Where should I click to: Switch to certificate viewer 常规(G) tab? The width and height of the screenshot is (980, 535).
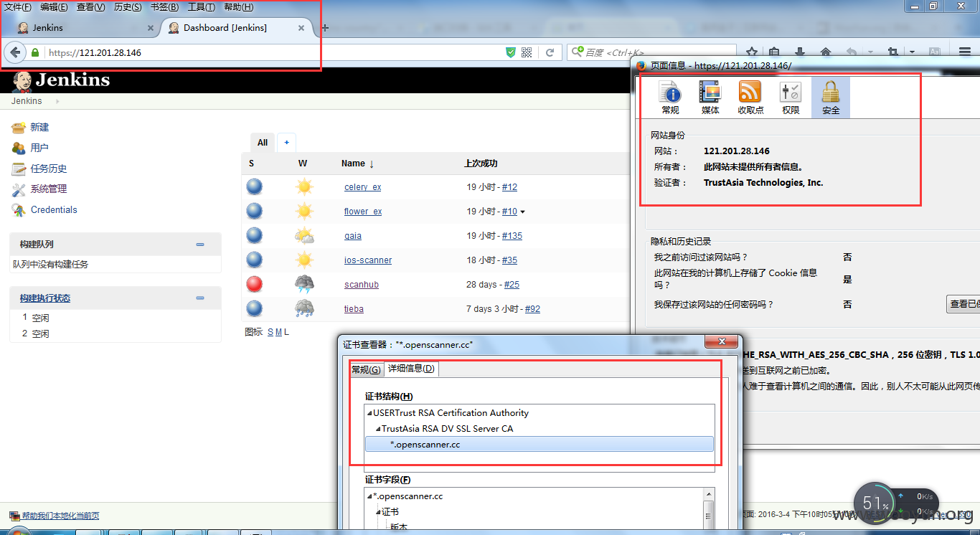[366, 369]
